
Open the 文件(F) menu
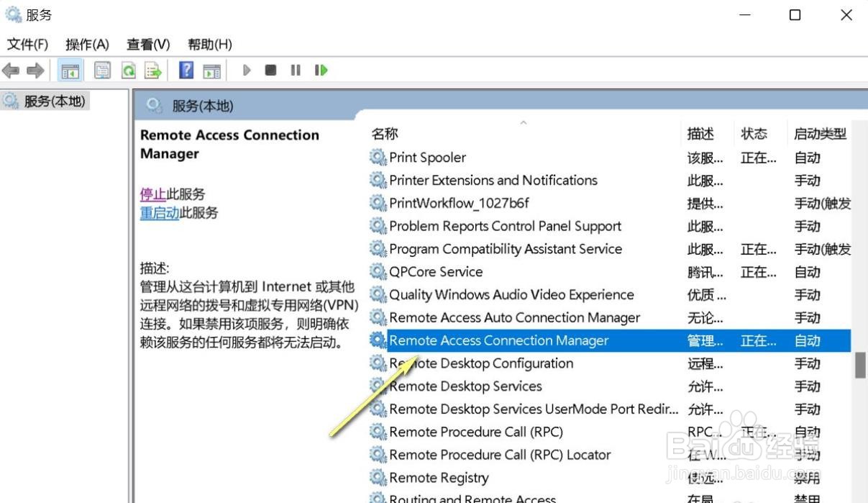[27, 45]
